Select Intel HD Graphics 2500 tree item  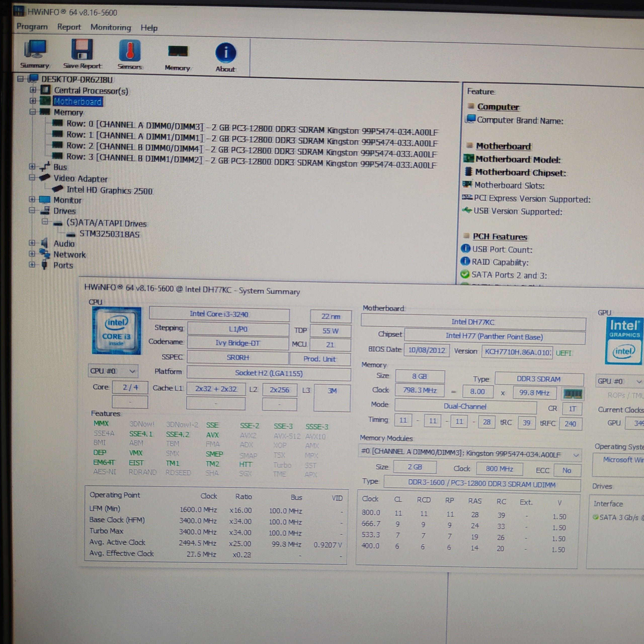tap(109, 190)
